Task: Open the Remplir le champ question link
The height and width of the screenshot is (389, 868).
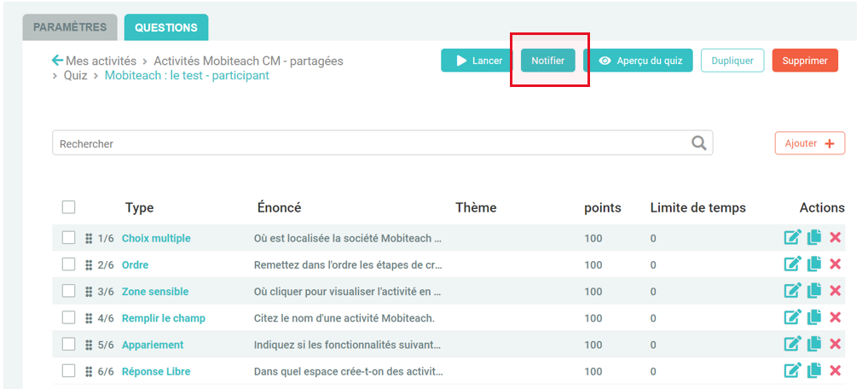Action: (164, 318)
